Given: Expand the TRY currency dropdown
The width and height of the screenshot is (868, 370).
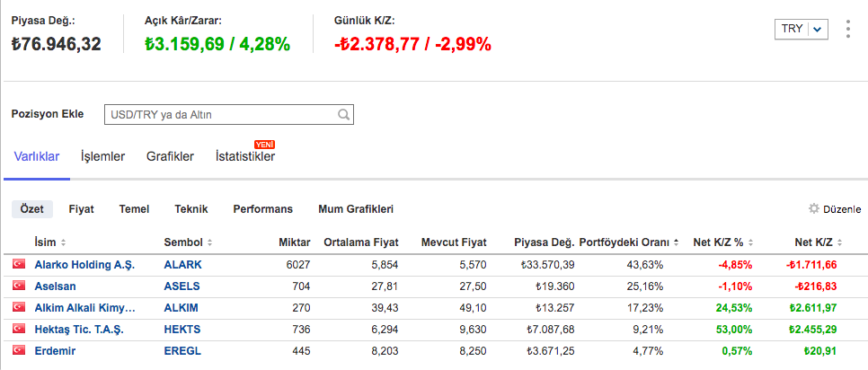Looking at the screenshot, I should [x=817, y=29].
